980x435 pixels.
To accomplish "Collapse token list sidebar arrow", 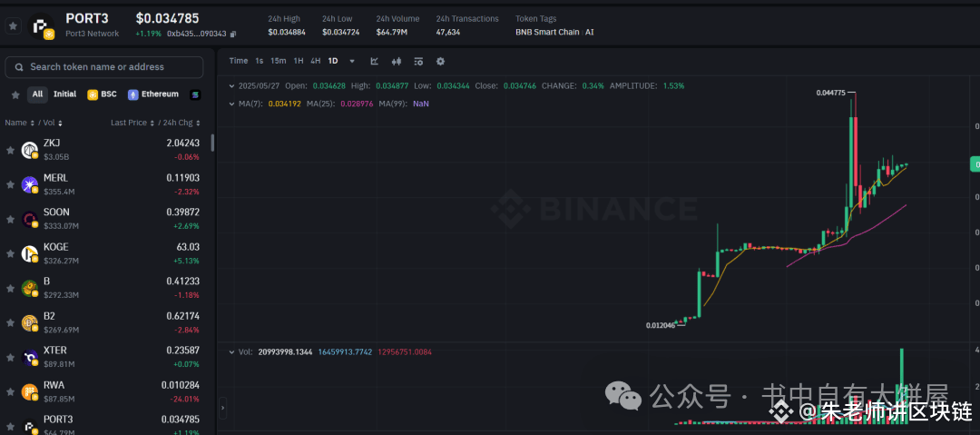I will click(x=223, y=408).
